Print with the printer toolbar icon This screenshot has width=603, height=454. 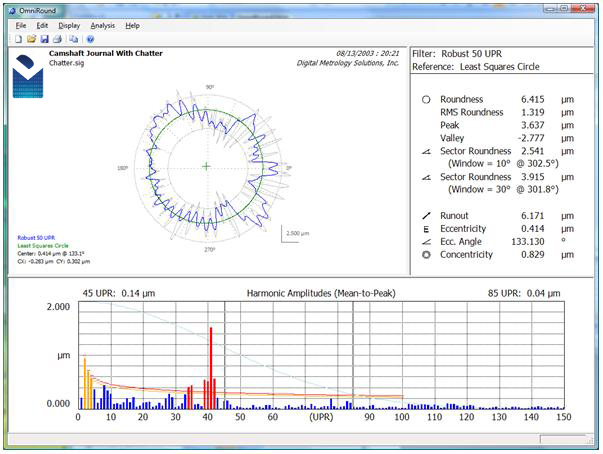(x=57, y=39)
